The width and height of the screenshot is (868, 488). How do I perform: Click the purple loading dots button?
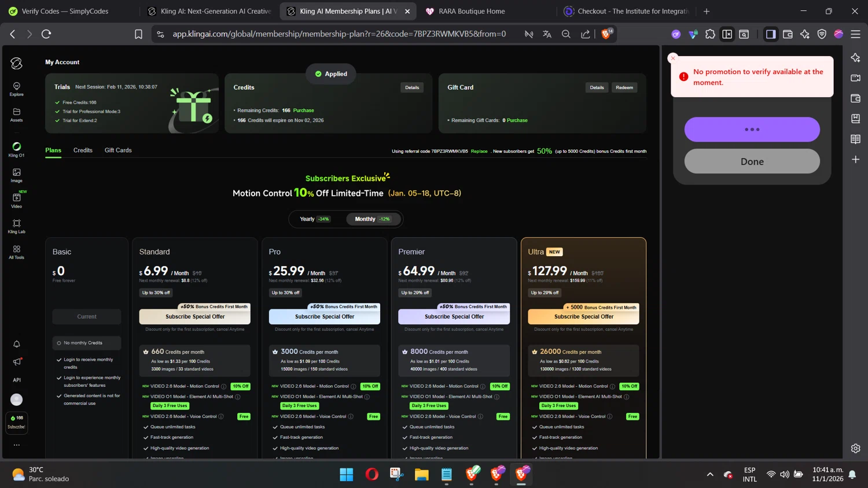(x=752, y=130)
